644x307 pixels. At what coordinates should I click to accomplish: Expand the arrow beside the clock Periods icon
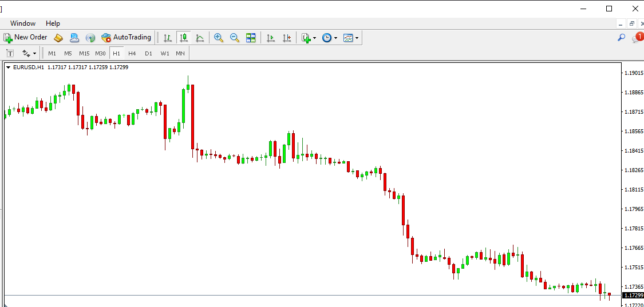click(335, 38)
